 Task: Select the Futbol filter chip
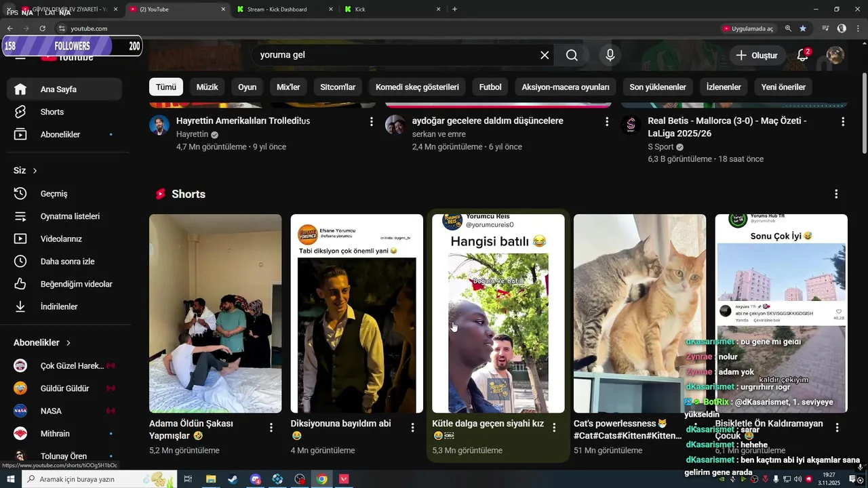(x=490, y=87)
